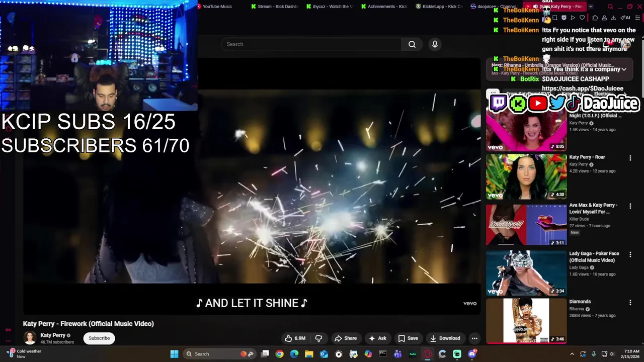
Task: Open Katy Perry channel name link
Action: pyautogui.click(x=53, y=335)
